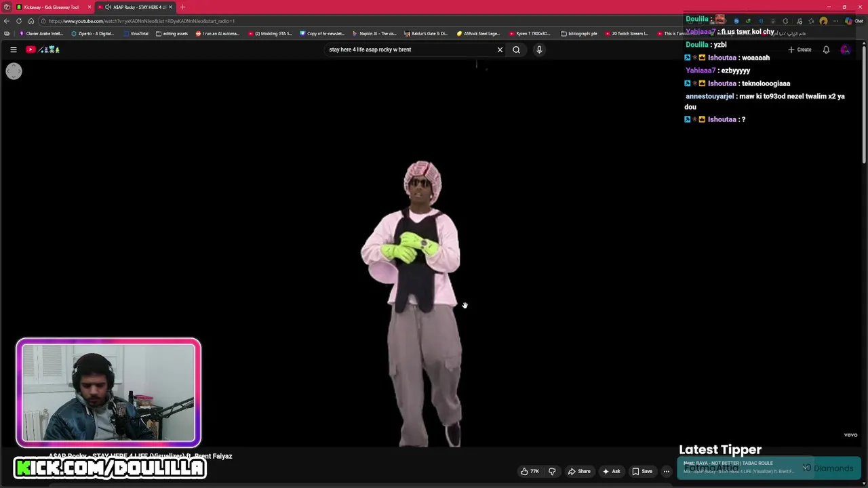
Task: Switch to the Kickaway - Kick Giveaway Tool tab
Action: pyautogui.click(x=53, y=7)
